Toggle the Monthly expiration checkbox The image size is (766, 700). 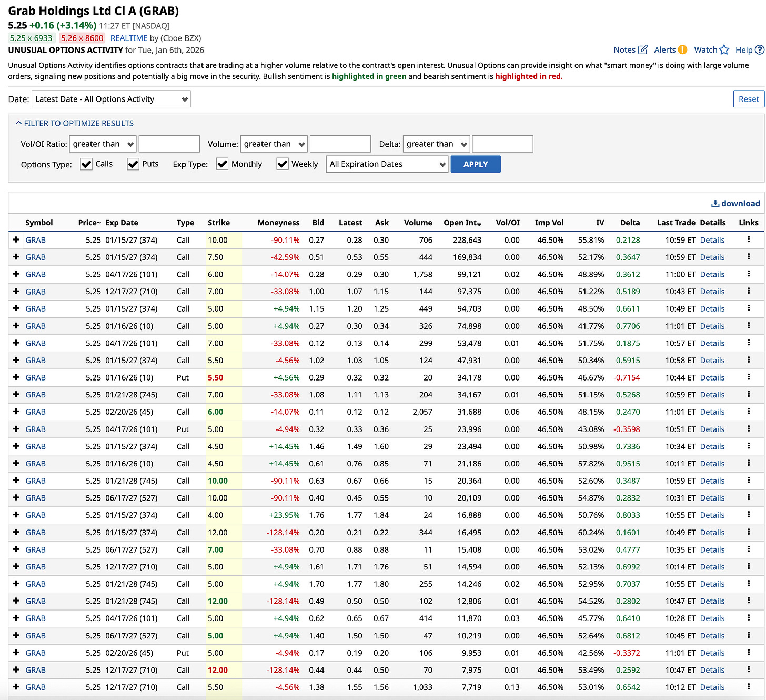(x=222, y=164)
